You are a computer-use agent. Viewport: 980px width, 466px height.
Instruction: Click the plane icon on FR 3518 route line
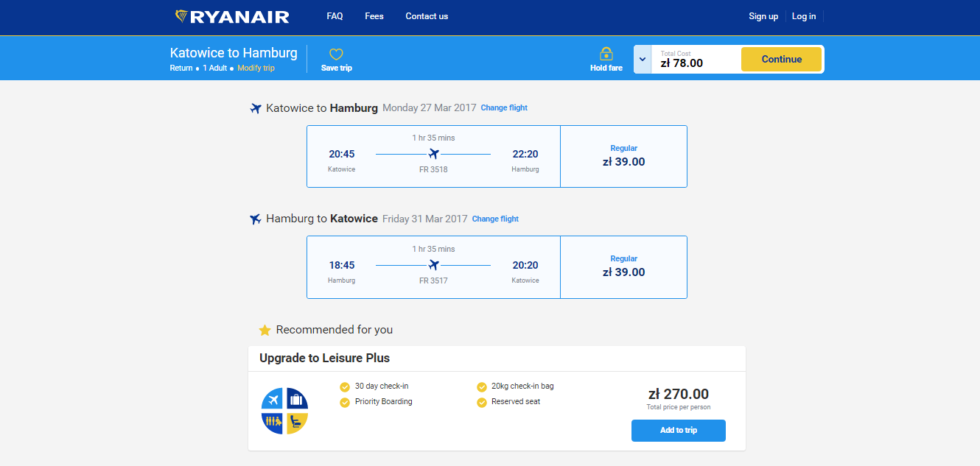point(433,154)
